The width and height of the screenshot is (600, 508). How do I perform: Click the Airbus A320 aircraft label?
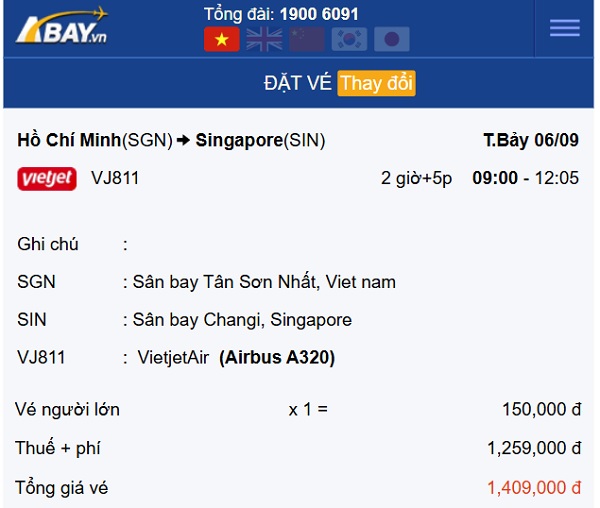[277, 357]
